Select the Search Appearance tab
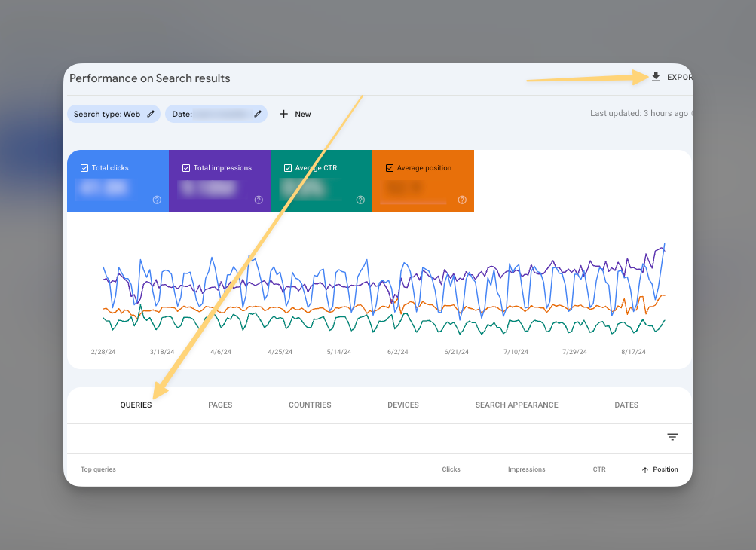The image size is (756, 550). [517, 405]
